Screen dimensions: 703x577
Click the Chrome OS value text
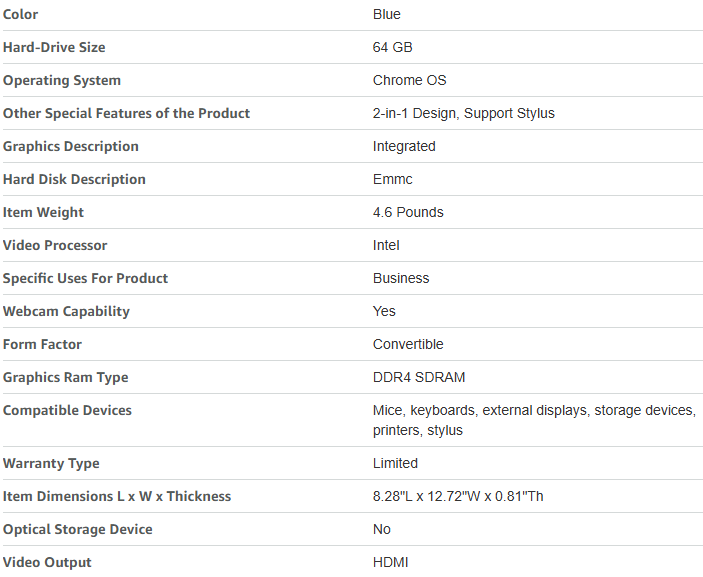pyautogui.click(x=409, y=80)
